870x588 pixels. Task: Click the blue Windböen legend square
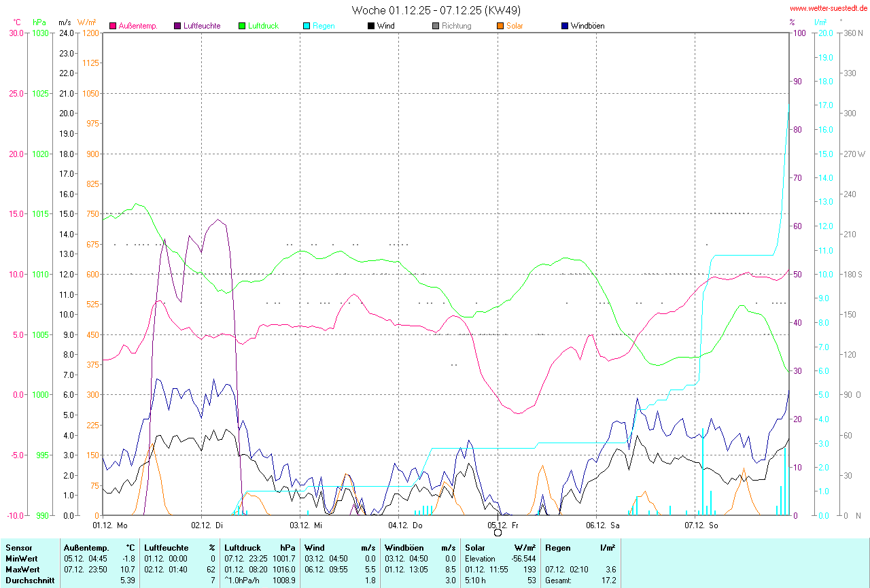point(565,26)
